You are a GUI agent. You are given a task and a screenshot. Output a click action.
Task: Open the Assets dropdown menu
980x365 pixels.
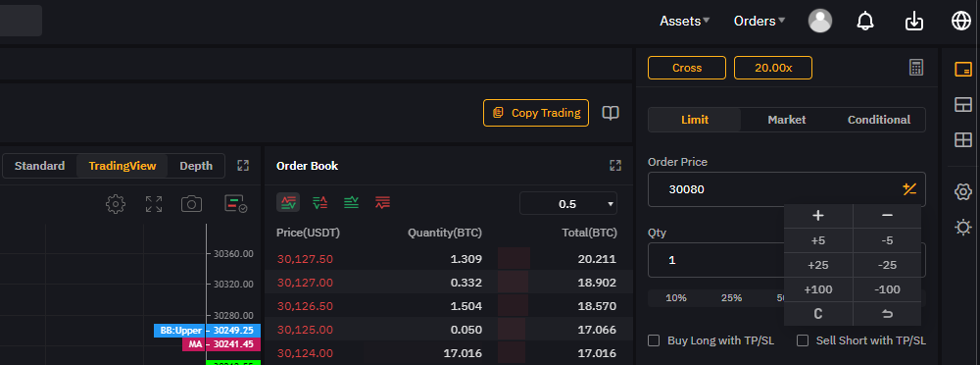click(684, 21)
